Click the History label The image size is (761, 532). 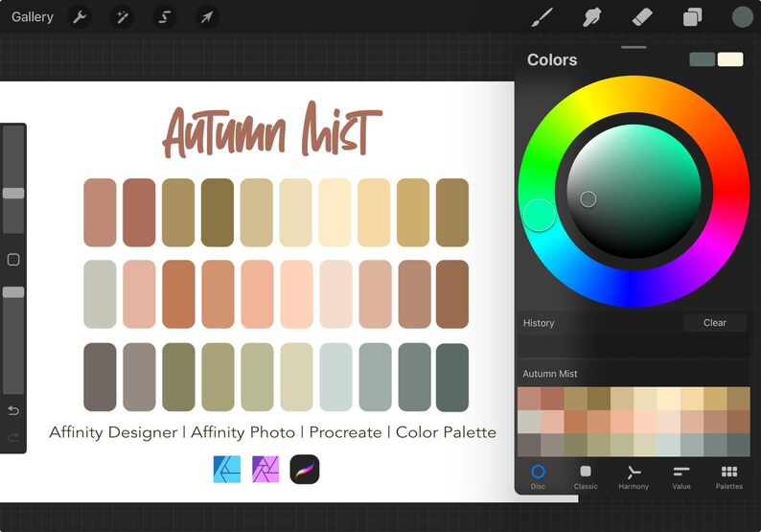(539, 323)
